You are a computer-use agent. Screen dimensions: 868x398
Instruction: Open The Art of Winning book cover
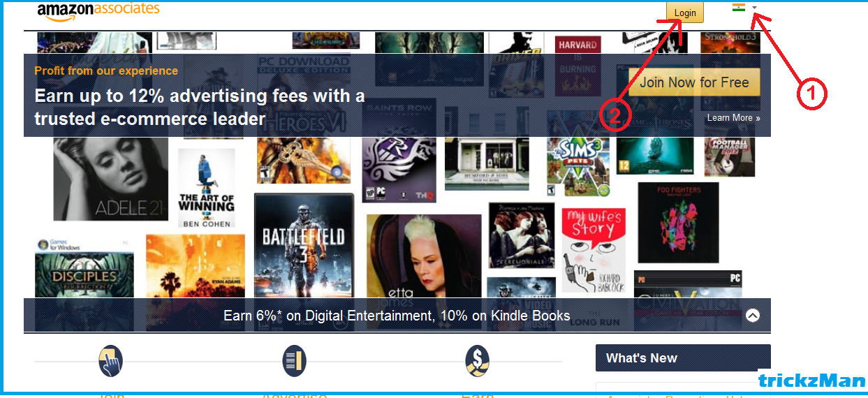pos(207,188)
